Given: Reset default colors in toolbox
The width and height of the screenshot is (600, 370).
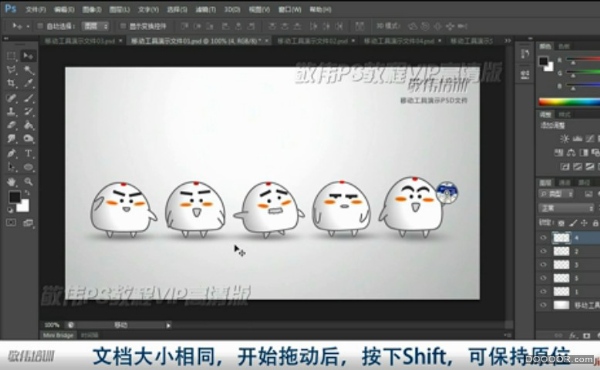Looking at the screenshot, I should [10, 210].
